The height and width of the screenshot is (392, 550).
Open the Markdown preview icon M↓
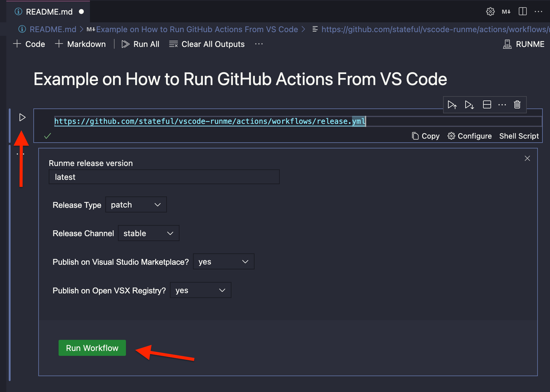coord(506,12)
